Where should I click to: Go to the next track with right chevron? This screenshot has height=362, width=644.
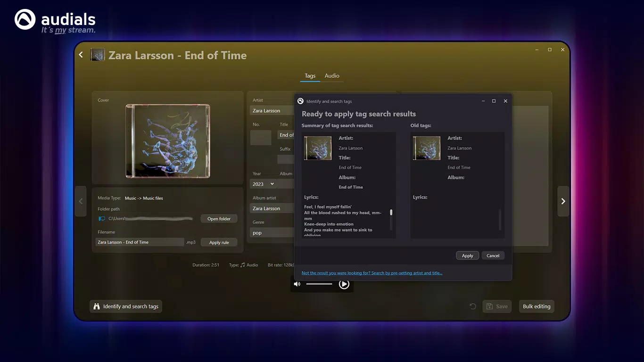pos(563,201)
